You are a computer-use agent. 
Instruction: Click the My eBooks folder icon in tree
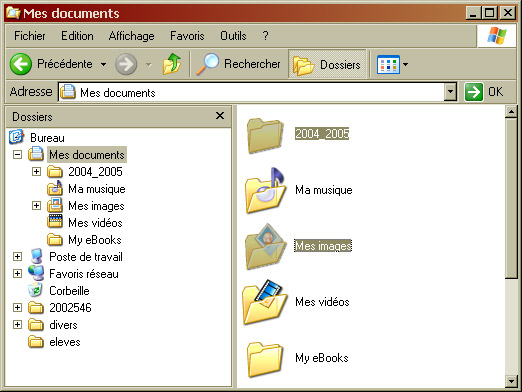(55, 239)
